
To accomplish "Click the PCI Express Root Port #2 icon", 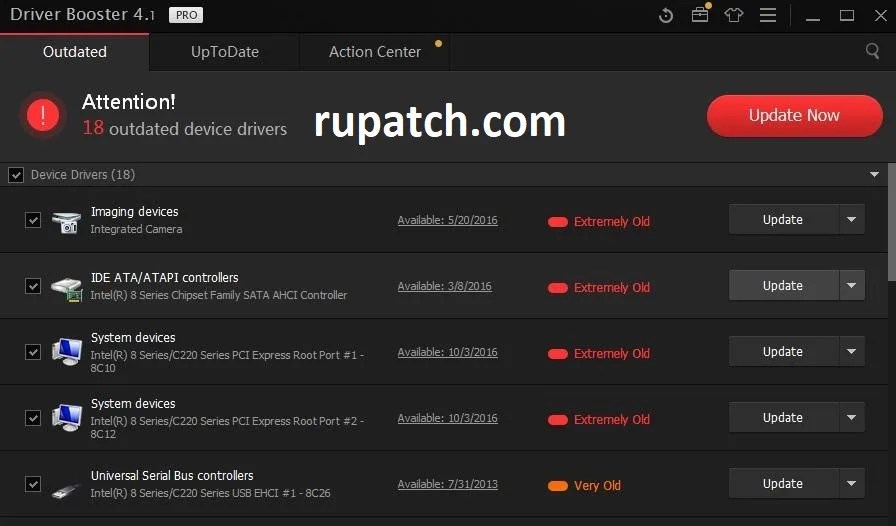I will [x=66, y=418].
